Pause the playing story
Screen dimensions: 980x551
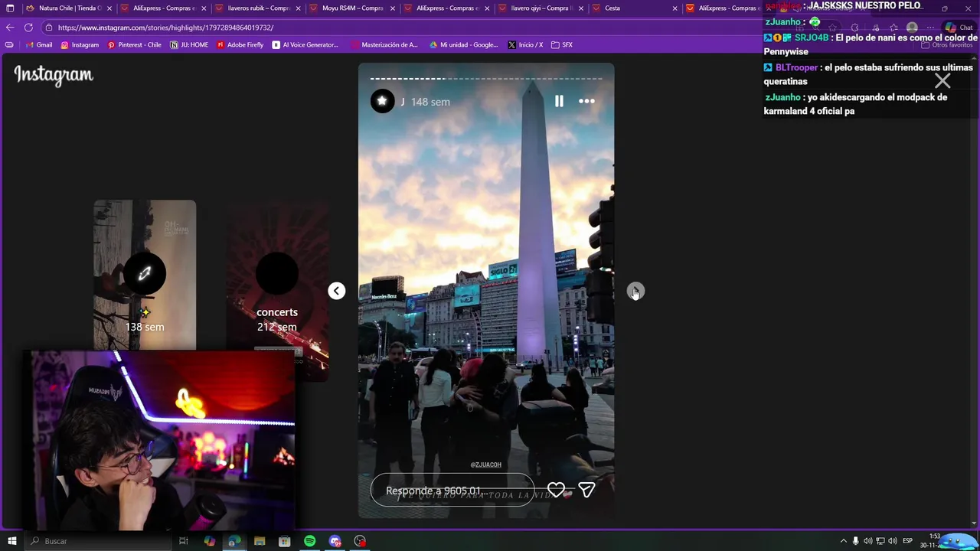coord(559,101)
